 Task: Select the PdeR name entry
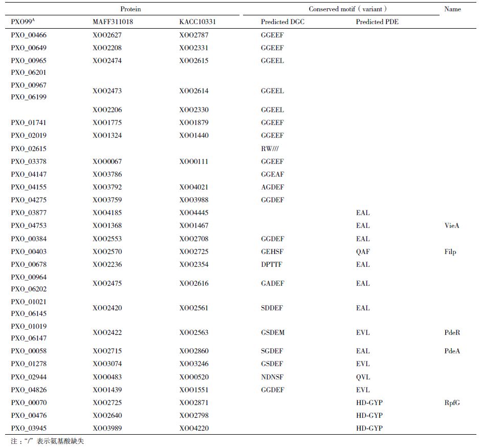click(452, 332)
